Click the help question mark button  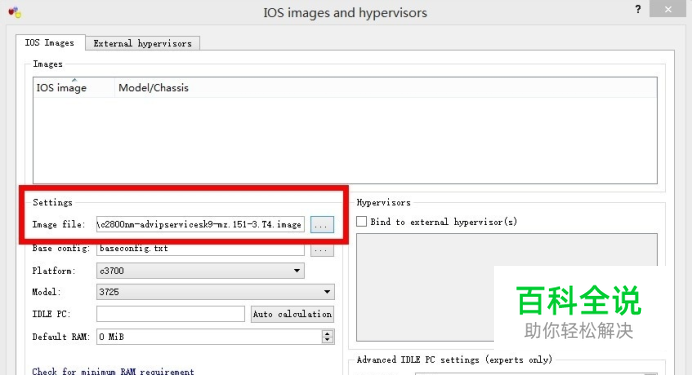638,9
